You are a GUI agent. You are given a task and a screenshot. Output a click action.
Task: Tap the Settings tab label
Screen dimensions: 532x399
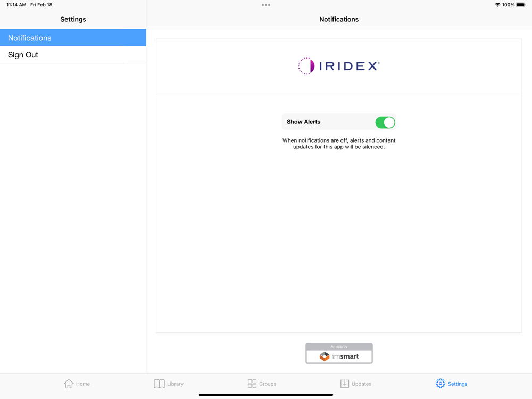click(x=458, y=384)
